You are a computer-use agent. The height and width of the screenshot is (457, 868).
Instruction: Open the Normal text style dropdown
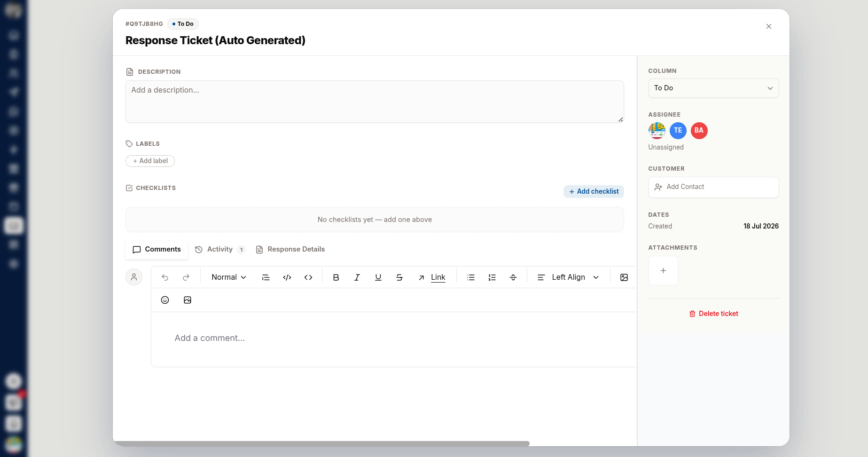pyautogui.click(x=229, y=277)
